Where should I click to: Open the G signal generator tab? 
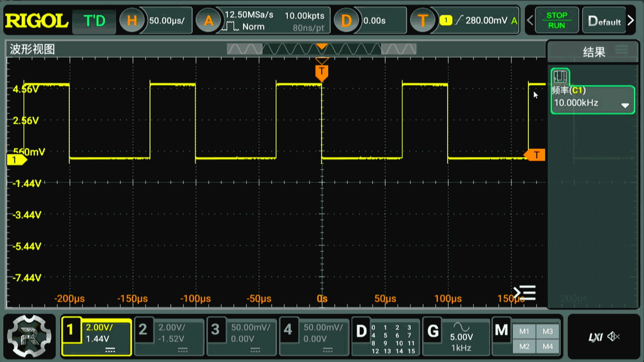click(433, 331)
